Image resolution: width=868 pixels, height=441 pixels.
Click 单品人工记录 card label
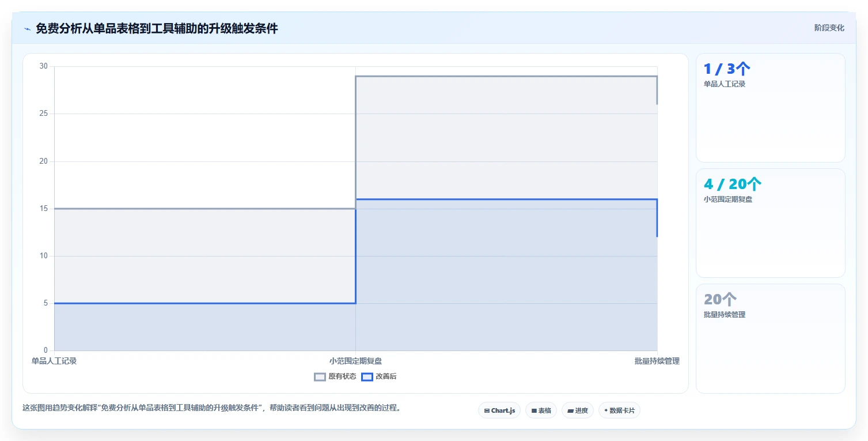tap(725, 84)
